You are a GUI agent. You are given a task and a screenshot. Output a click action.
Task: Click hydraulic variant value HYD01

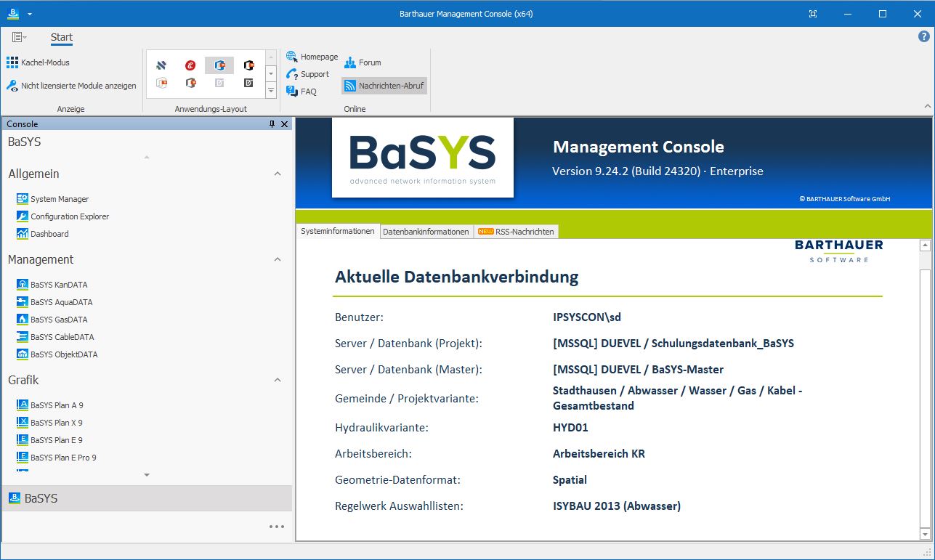coord(570,428)
